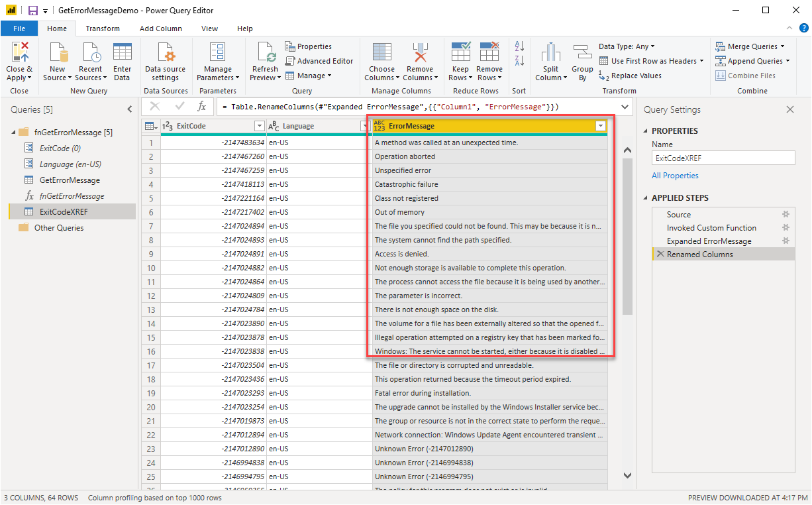The height and width of the screenshot is (505, 812).
Task: Sort ascending using the A-Z icon
Action: pyautogui.click(x=519, y=46)
